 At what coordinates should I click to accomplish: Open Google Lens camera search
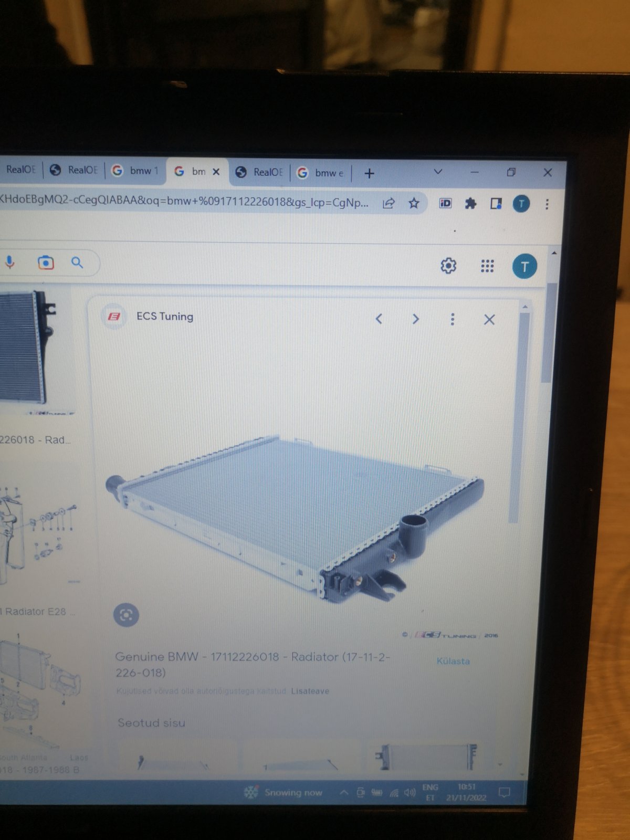[46, 262]
